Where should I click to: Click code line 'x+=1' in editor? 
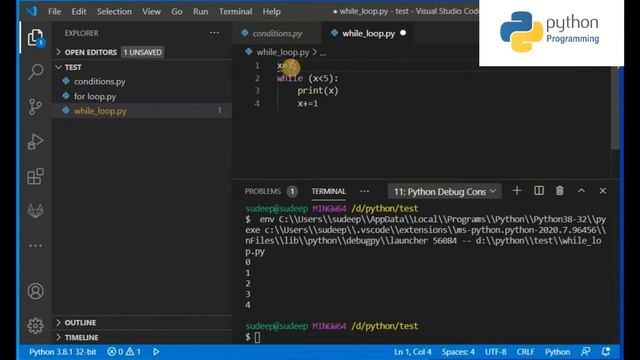[x=308, y=104]
